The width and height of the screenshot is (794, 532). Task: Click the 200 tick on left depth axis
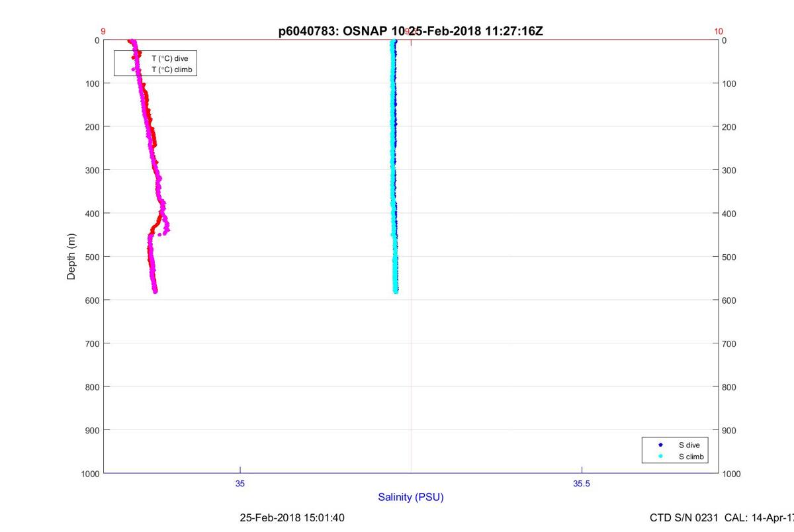(93, 126)
